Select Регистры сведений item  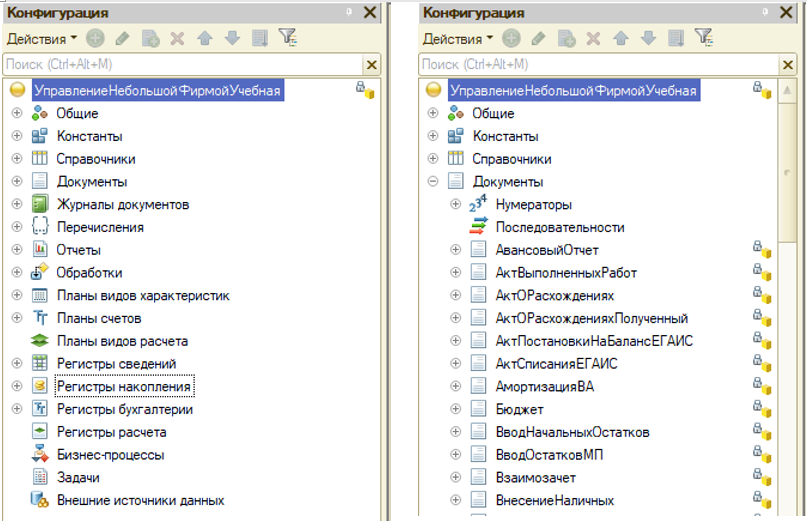pyautogui.click(x=116, y=363)
